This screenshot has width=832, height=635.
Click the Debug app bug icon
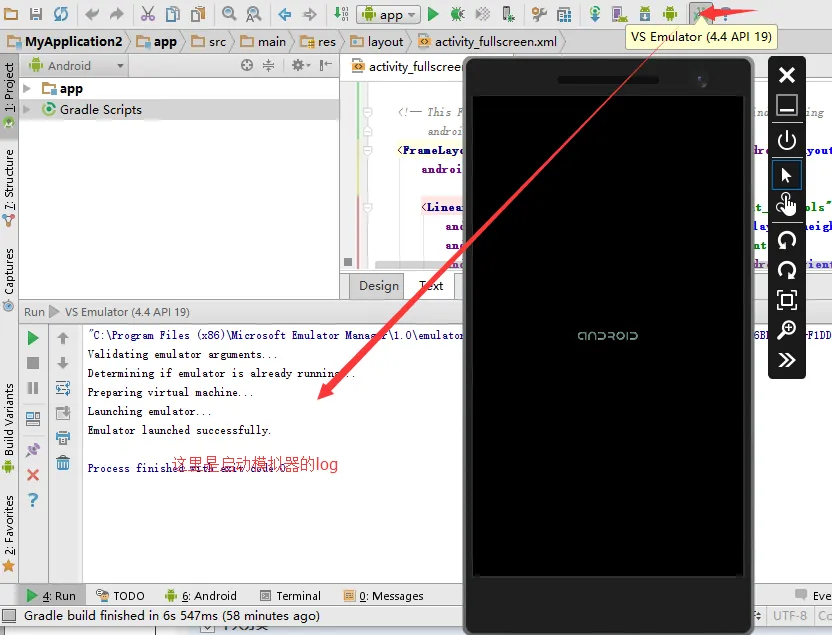(x=457, y=14)
